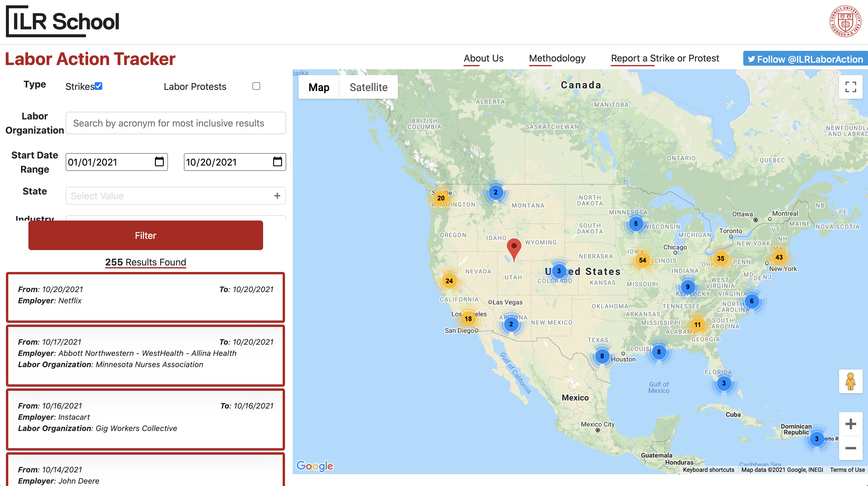Click end date field 10/20/2021

click(x=234, y=162)
